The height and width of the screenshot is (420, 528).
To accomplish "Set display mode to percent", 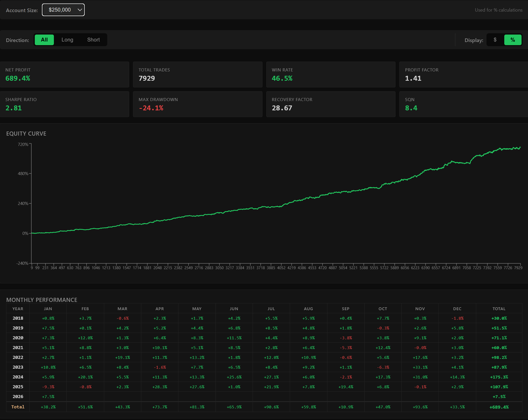I will click(x=513, y=40).
